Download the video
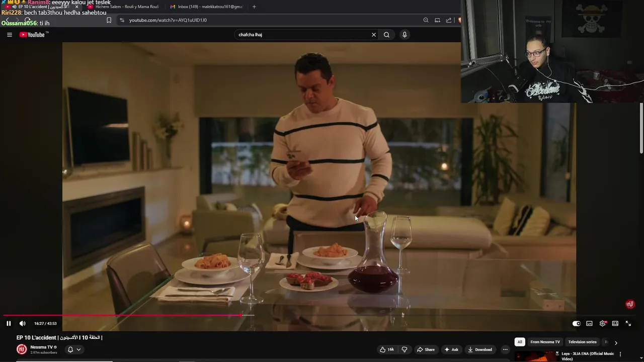This screenshot has width=644, height=362. pyautogui.click(x=479, y=349)
